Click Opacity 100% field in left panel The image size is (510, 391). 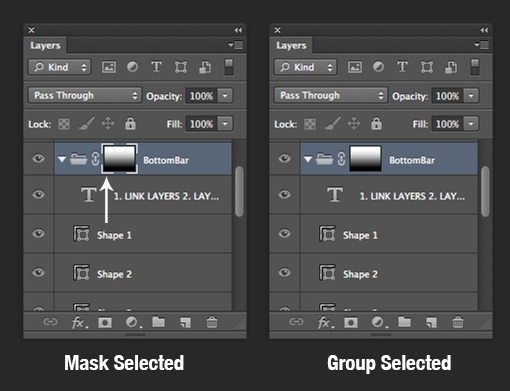[x=201, y=96]
